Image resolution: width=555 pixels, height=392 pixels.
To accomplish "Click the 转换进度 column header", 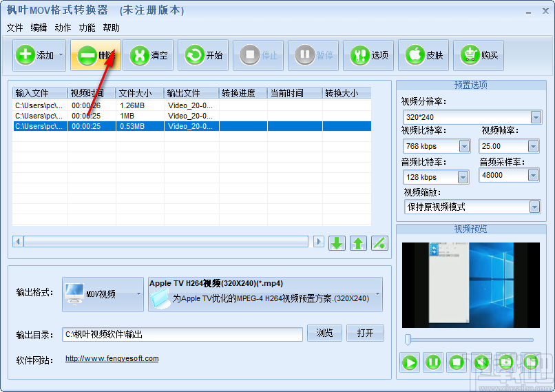I will point(243,93).
